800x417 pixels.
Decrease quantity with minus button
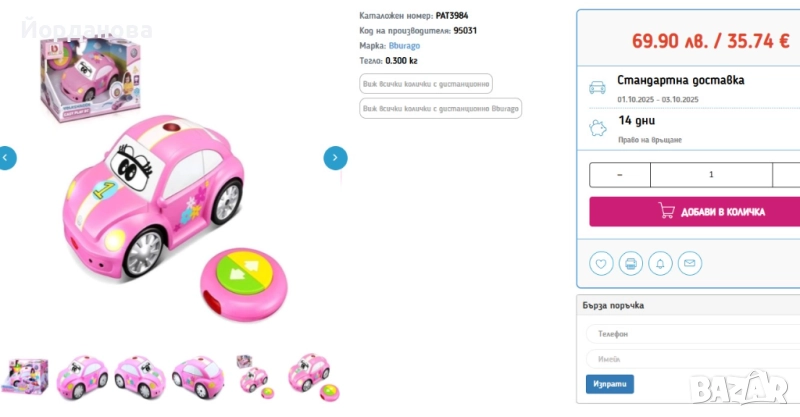[x=619, y=174]
